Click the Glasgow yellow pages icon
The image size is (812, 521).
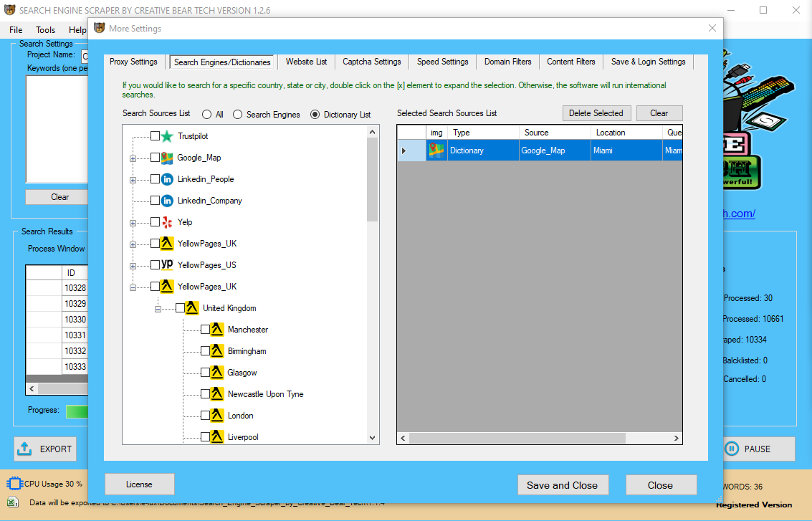pos(217,373)
